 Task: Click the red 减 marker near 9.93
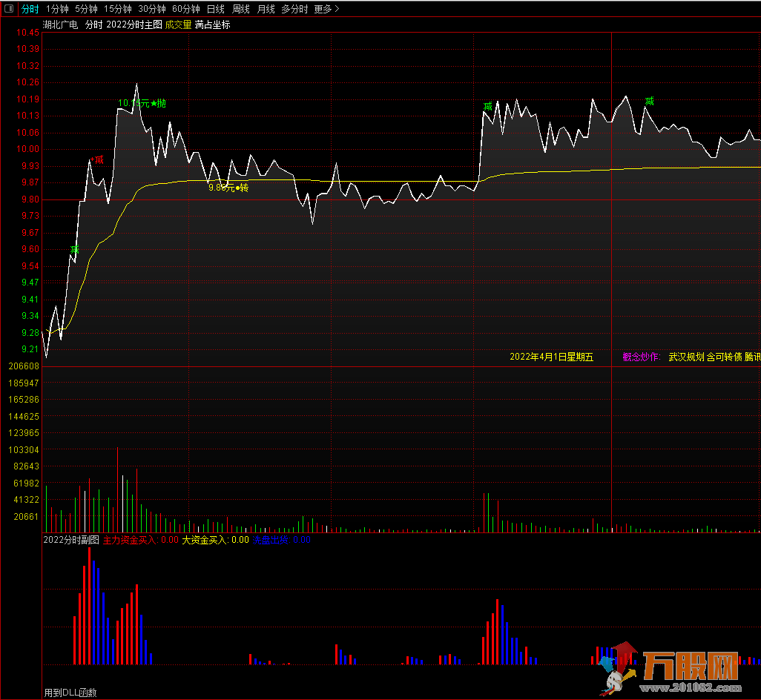click(99, 159)
